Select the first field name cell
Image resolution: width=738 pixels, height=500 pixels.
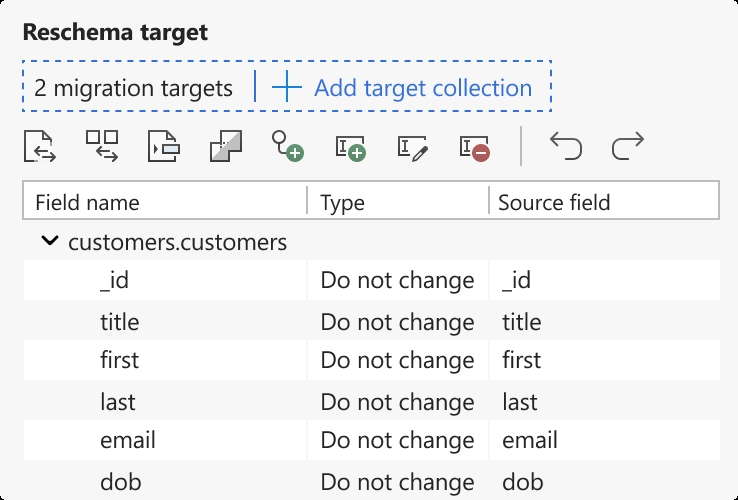tap(165, 360)
